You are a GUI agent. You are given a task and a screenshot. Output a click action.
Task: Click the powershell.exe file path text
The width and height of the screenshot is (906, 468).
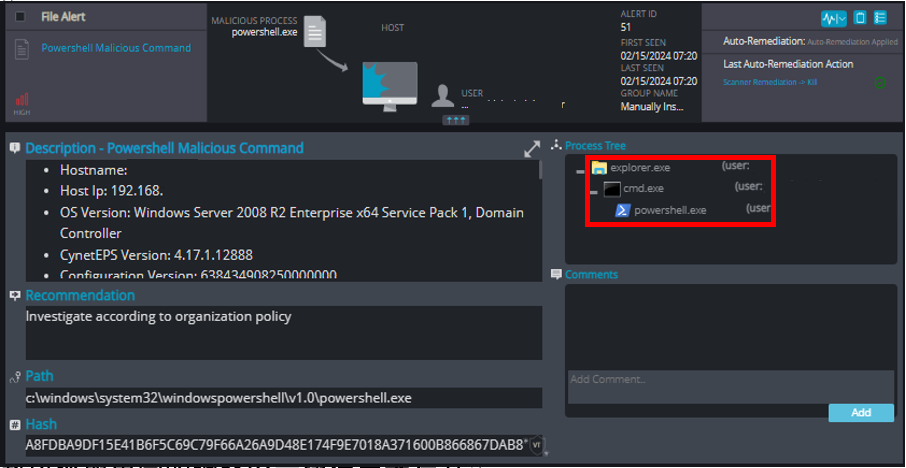[x=218, y=398]
